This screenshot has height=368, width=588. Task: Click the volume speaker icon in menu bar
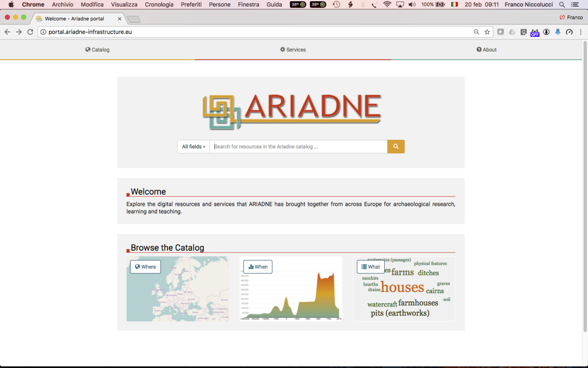click(x=412, y=4)
